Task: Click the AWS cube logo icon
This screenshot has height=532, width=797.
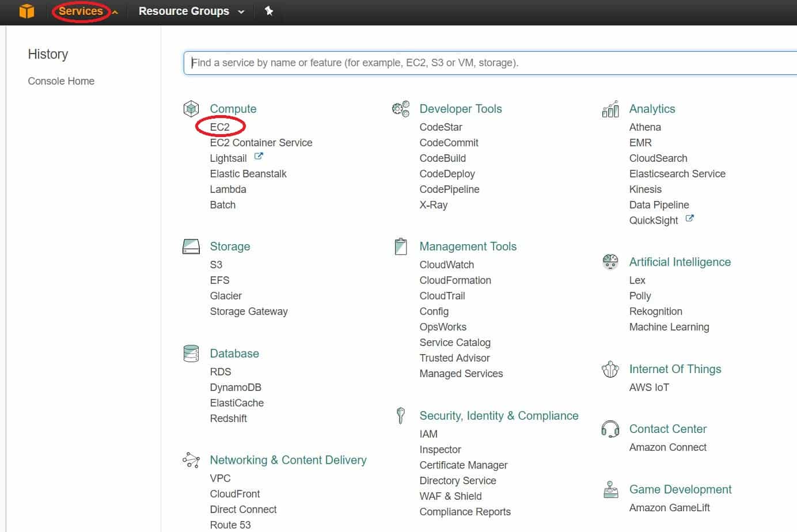Action: pyautogui.click(x=26, y=12)
